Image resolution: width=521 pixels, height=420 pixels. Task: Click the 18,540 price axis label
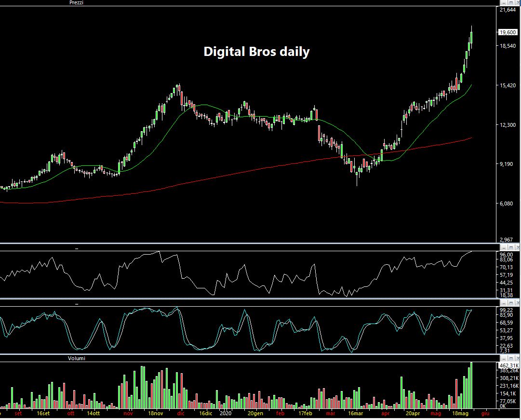[x=508, y=46]
